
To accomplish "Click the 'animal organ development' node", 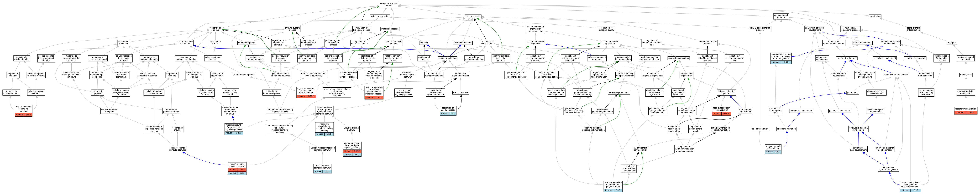I will point(822,59).
